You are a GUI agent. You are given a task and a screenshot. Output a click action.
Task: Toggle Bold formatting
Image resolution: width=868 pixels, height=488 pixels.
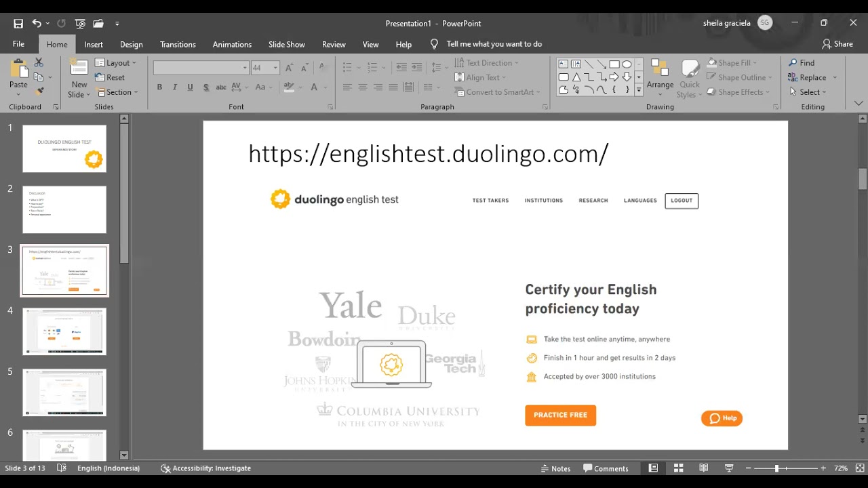pos(159,87)
